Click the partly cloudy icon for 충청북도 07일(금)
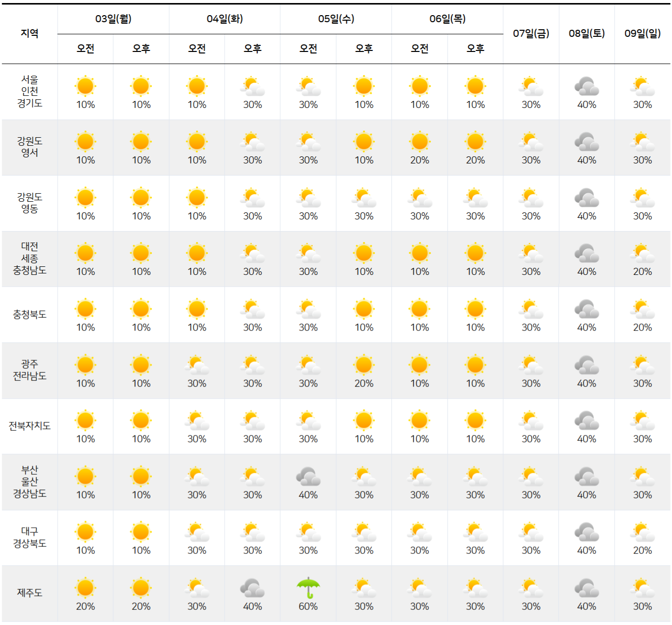The width and height of the screenshot is (672, 625). tap(531, 309)
